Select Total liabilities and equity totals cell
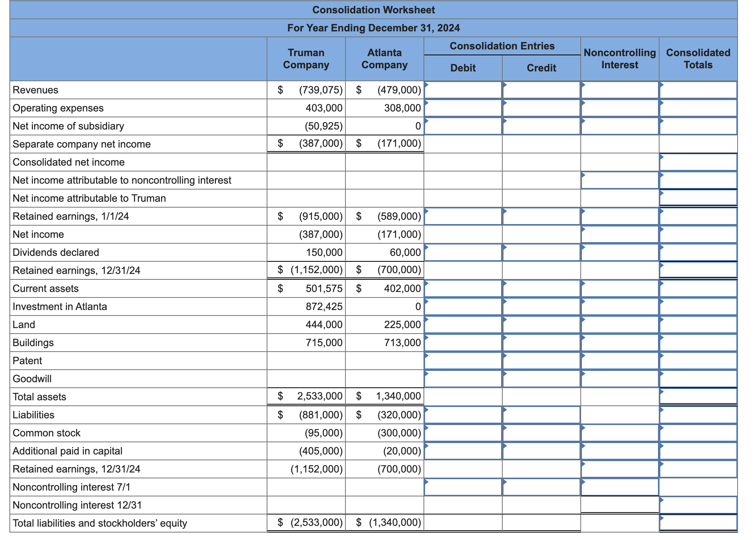 tap(698, 523)
